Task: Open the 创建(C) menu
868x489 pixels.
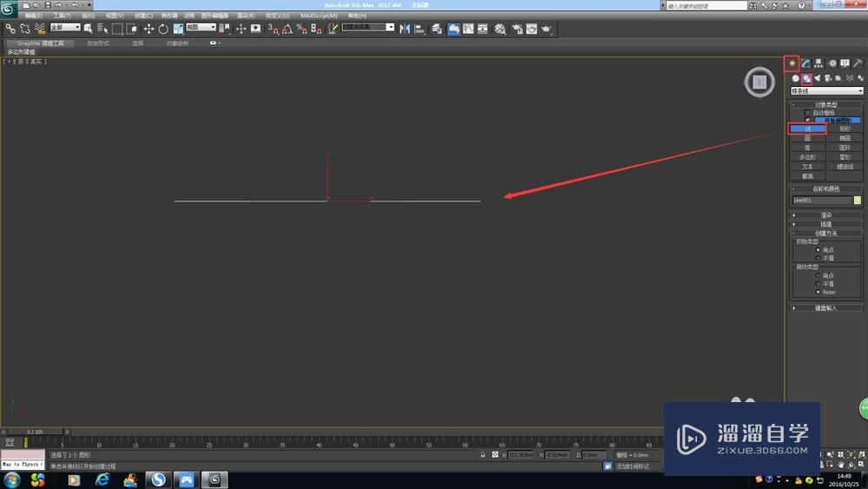Action: (143, 16)
